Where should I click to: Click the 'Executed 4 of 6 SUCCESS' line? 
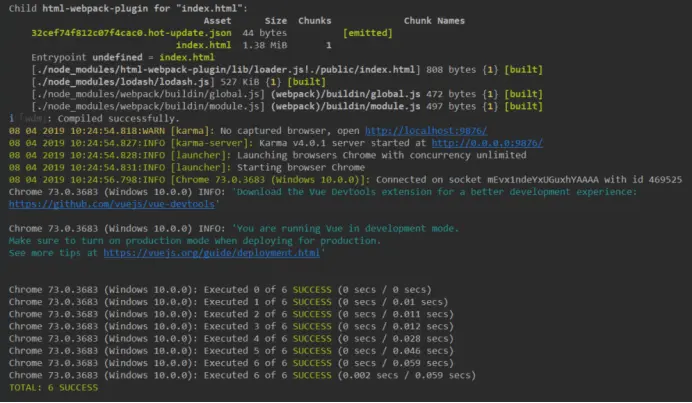tap(231, 339)
